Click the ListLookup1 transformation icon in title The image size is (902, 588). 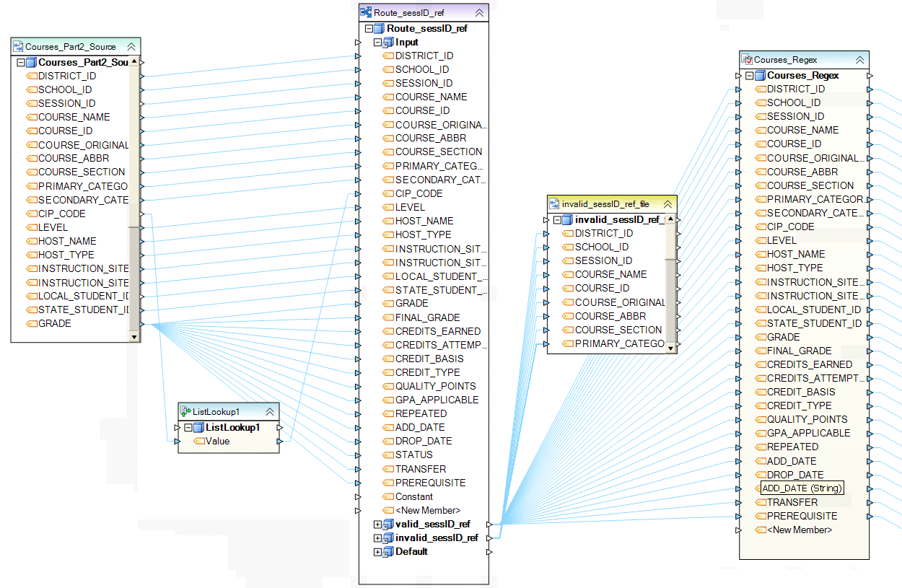tap(185, 412)
